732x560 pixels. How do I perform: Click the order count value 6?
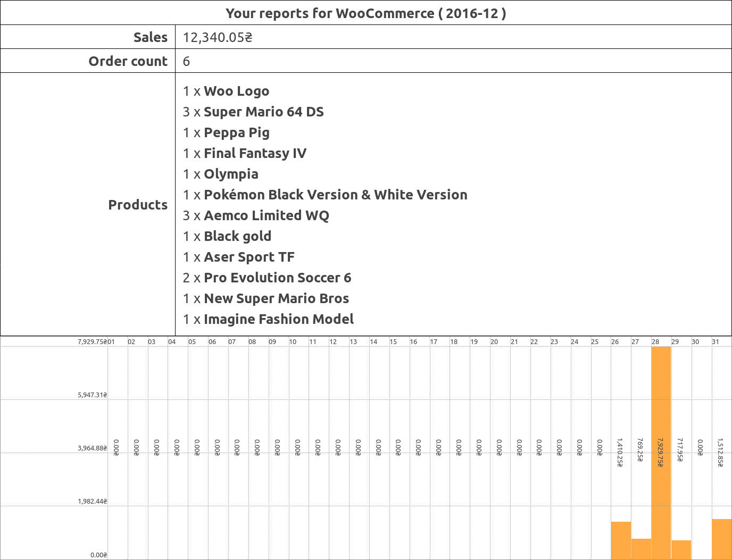tap(186, 61)
